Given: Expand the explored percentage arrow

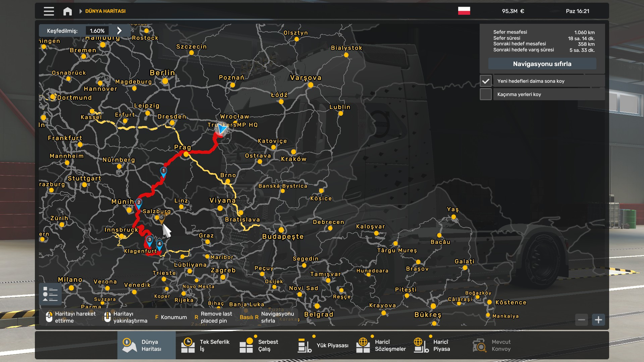Looking at the screenshot, I should tap(119, 31).
